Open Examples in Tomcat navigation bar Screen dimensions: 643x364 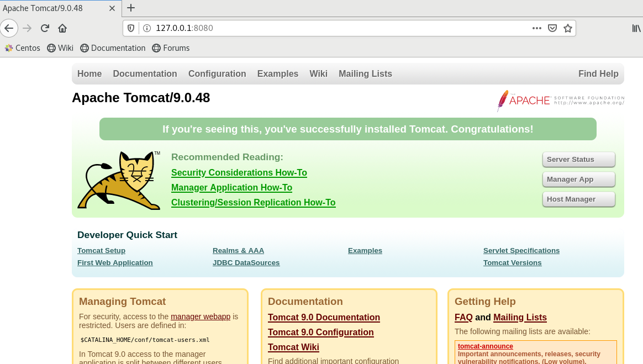click(277, 73)
